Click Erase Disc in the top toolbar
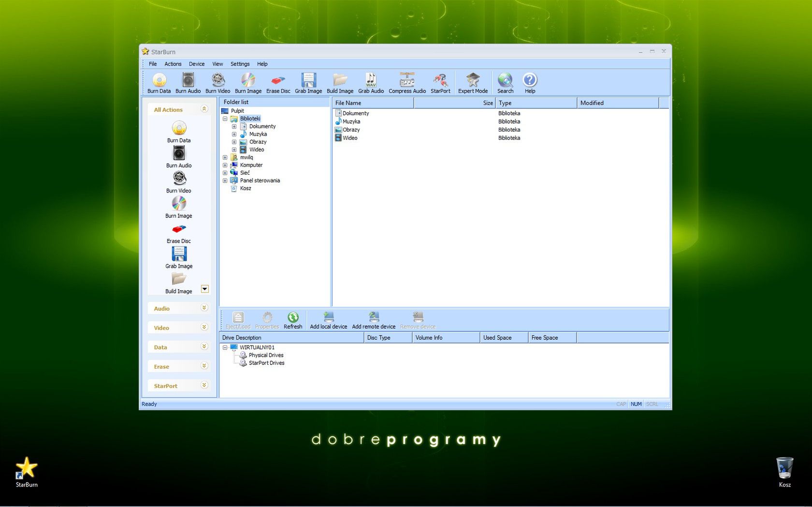Image resolution: width=812 pixels, height=507 pixels. point(278,83)
